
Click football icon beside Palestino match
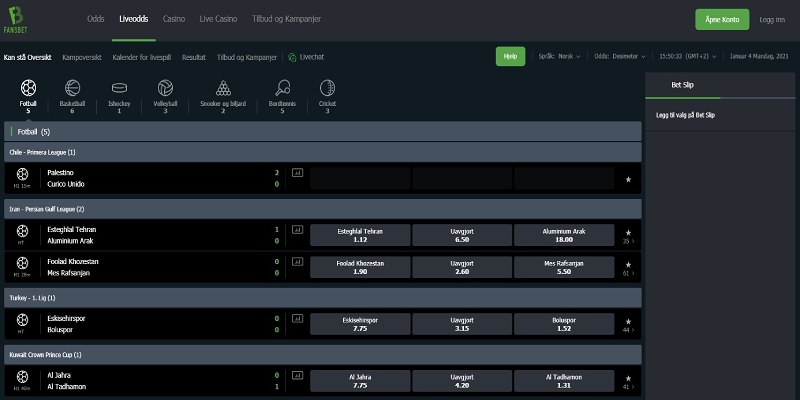point(22,174)
